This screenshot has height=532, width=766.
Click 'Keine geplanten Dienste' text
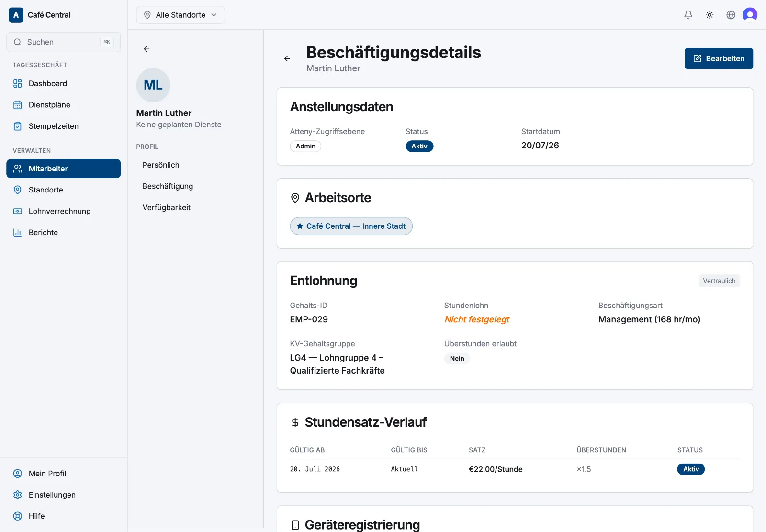pos(179,125)
